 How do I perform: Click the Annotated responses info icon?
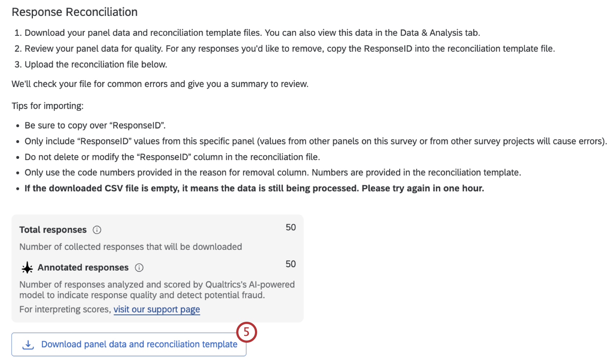139,268
